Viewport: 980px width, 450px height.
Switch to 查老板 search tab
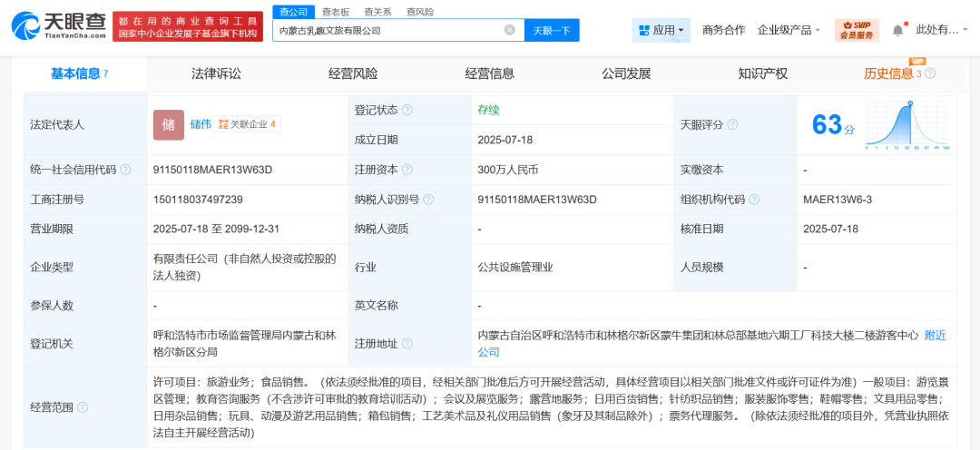pos(336,11)
